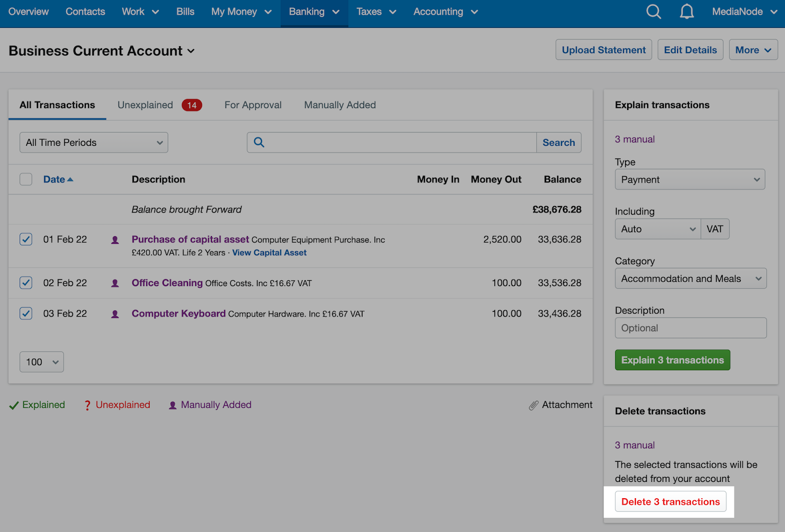Click the contact icon beside Office Cleaning

[115, 283]
